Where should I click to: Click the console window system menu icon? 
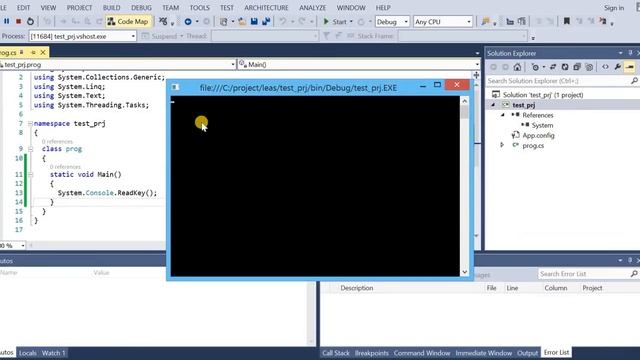coord(175,87)
